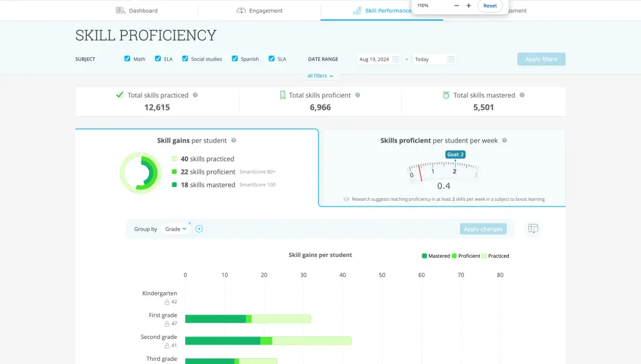Toggle the Practiced legend swatch

click(484, 256)
